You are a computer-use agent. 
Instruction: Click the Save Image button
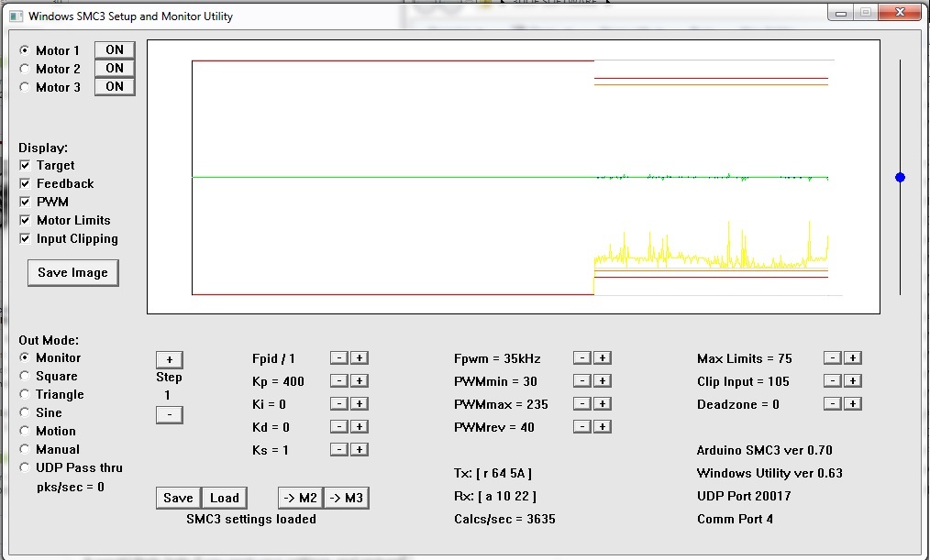pos(73,272)
